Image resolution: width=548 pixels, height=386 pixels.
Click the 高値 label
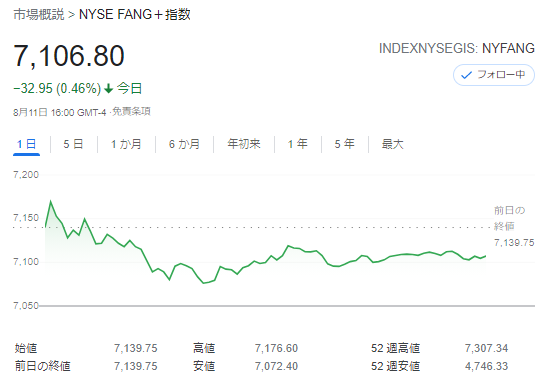tap(204, 348)
